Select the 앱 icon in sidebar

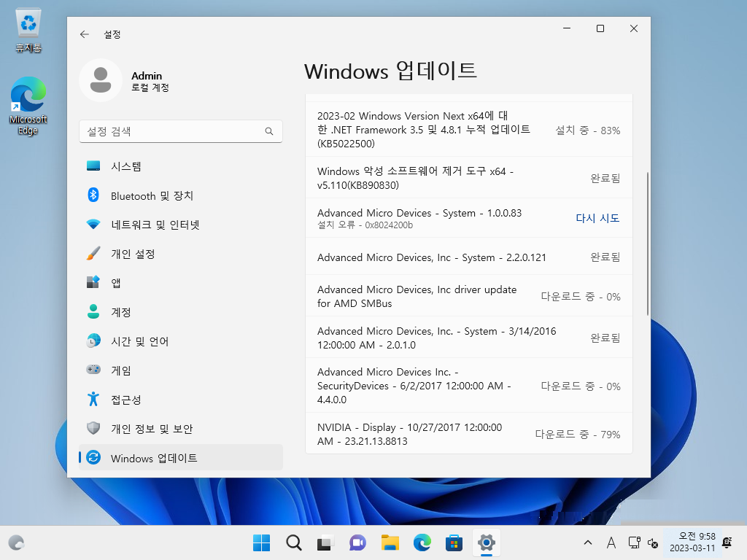point(93,282)
